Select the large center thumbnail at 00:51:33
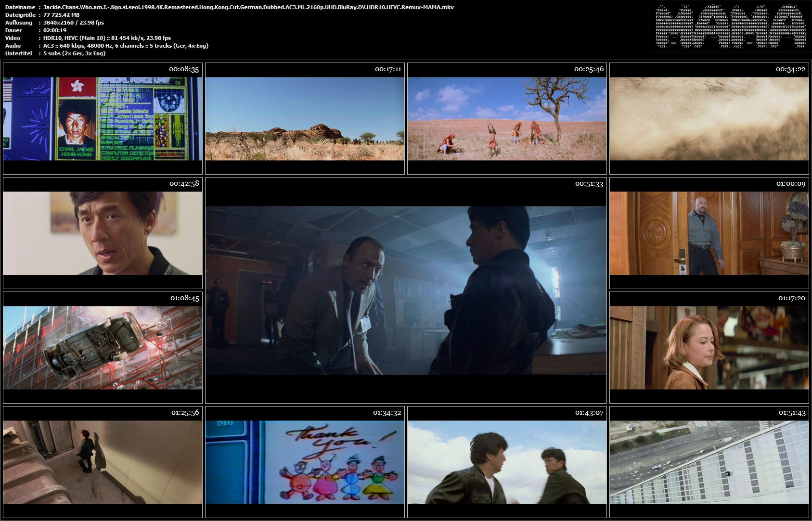This screenshot has width=812, height=521. (x=406, y=290)
